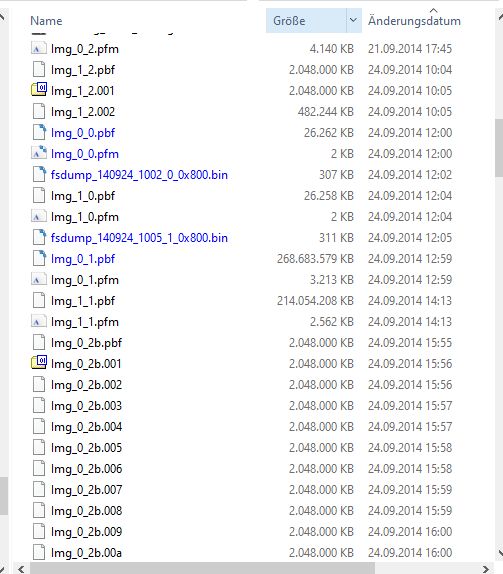Click the icon of Img_1_0.pfm
Viewport: 503px width, 574px height.
[39, 216]
